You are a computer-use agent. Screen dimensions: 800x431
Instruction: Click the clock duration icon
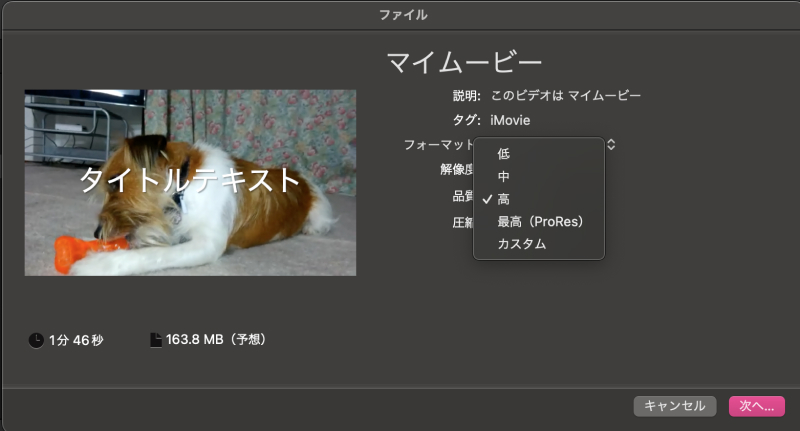(x=36, y=340)
